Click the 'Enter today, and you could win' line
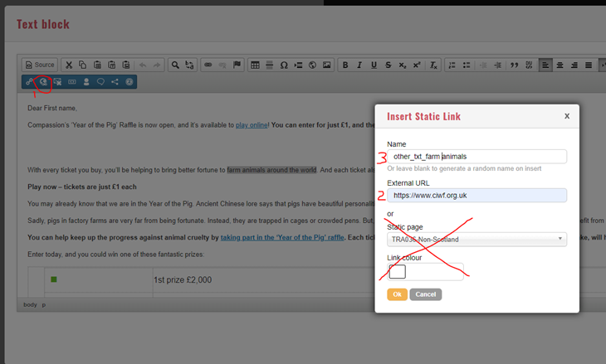Viewport: 606px width, 364px height. click(x=116, y=255)
